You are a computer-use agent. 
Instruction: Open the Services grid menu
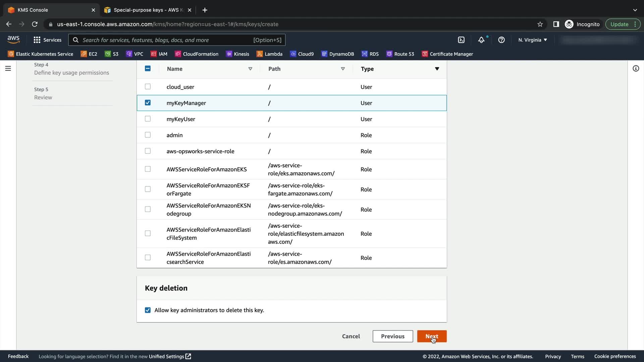pyautogui.click(x=47, y=40)
